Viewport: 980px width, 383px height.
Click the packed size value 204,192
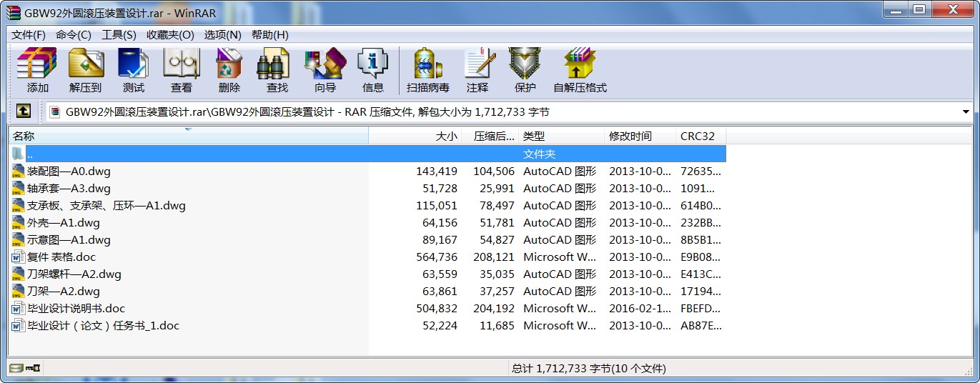tap(494, 309)
